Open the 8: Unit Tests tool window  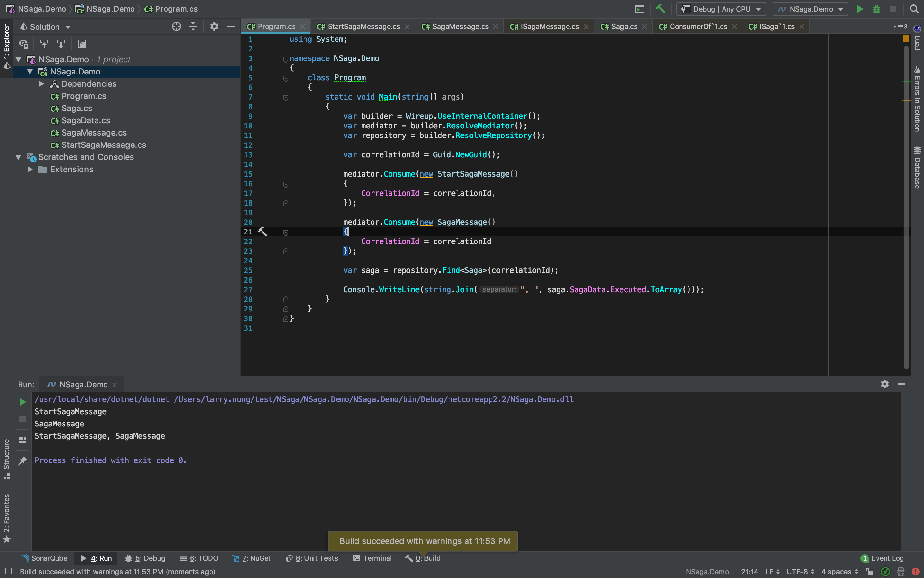pos(312,558)
